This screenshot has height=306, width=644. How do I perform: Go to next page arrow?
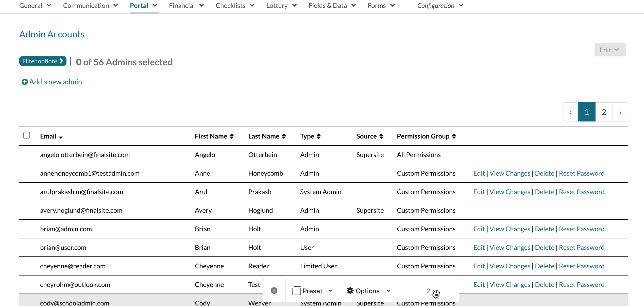click(620, 112)
